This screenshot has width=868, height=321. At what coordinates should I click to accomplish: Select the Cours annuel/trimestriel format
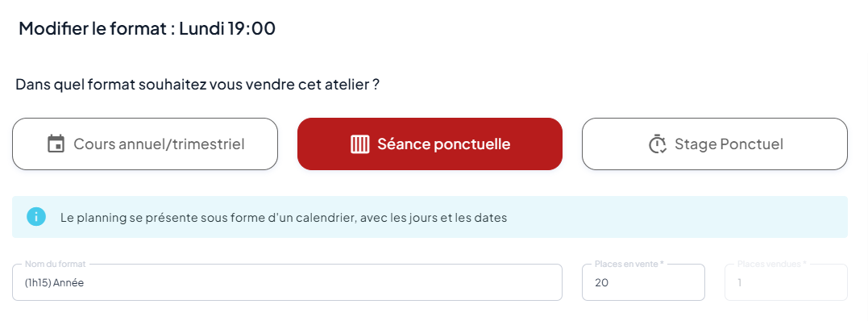[145, 144]
